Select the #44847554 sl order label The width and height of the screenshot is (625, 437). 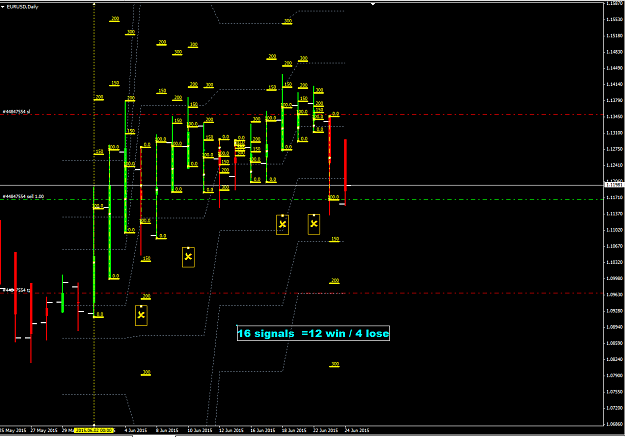[x=16, y=112]
